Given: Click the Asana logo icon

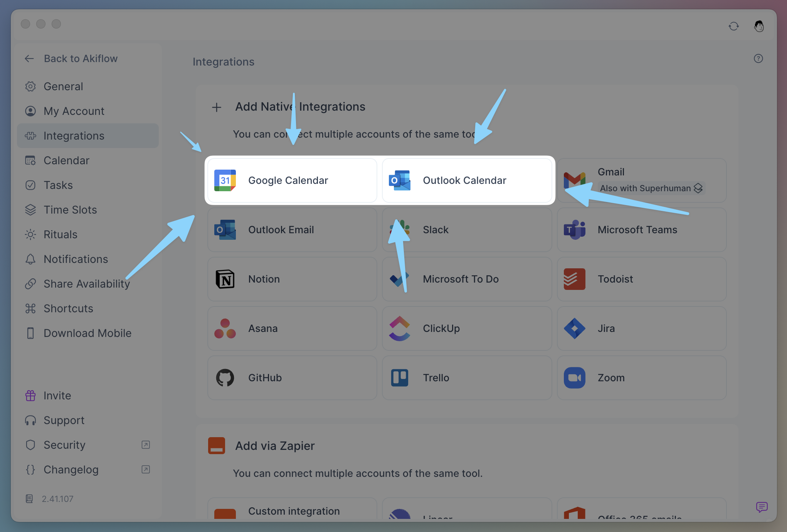Looking at the screenshot, I should point(225,328).
